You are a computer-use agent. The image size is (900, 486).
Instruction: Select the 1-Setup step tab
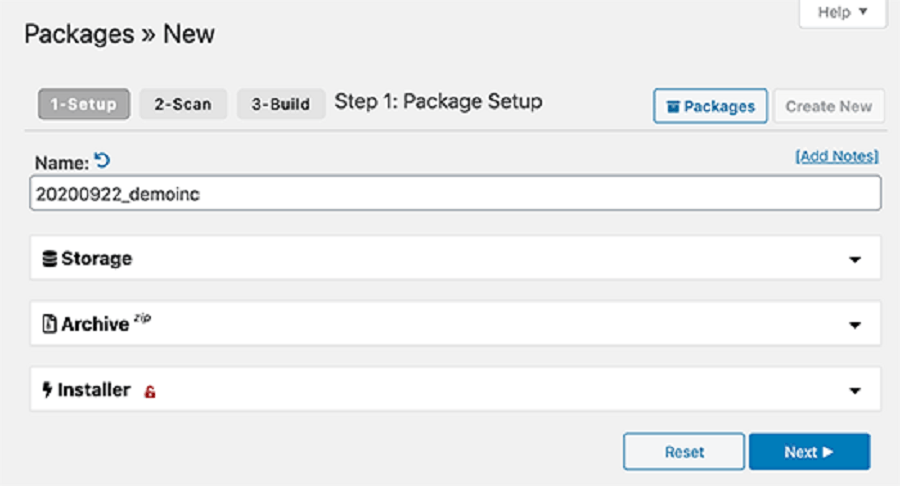click(84, 104)
